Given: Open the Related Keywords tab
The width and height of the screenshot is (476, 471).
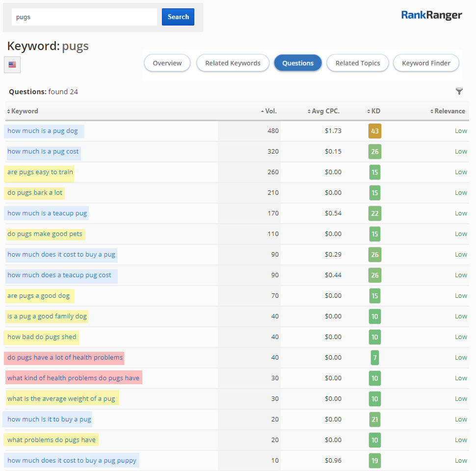Looking at the screenshot, I should pyautogui.click(x=233, y=63).
